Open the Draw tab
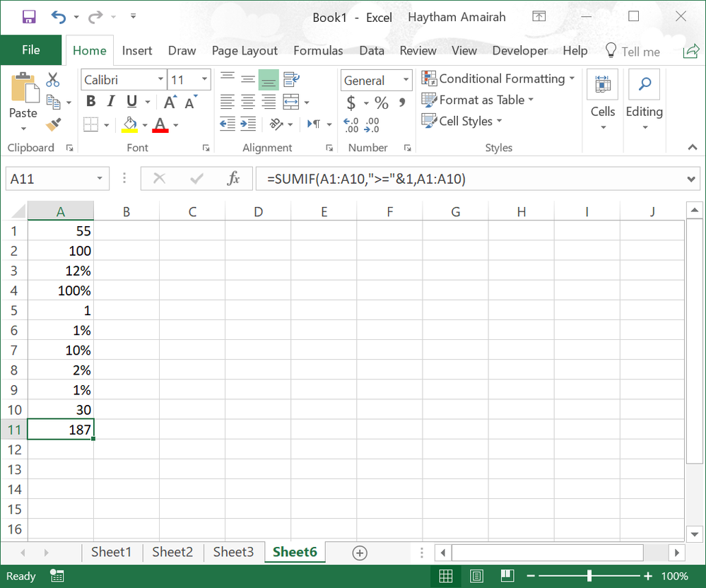Screen dimensions: 706x588 click(182, 51)
